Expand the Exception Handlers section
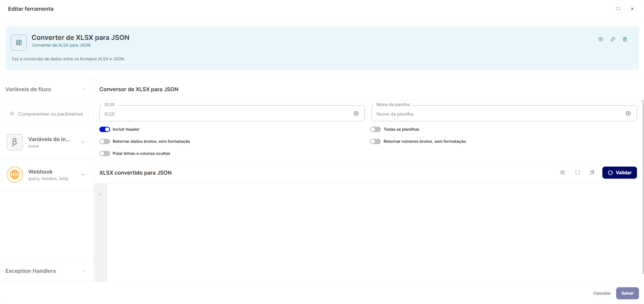Screen dimensions: 644x304 (x=84, y=271)
